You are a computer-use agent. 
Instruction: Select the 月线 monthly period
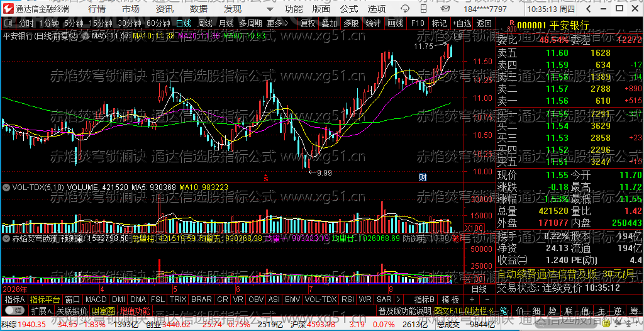coord(226,23)
